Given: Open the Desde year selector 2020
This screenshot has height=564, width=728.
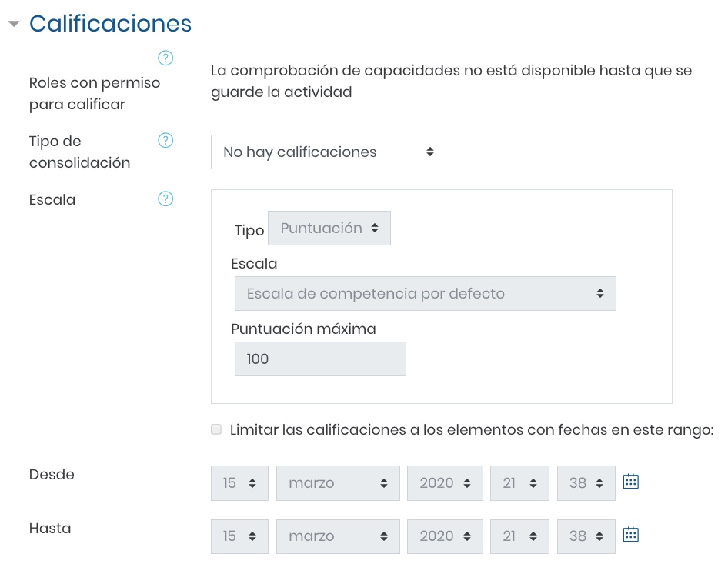Looking at the screenshot, I should (445, 483).
